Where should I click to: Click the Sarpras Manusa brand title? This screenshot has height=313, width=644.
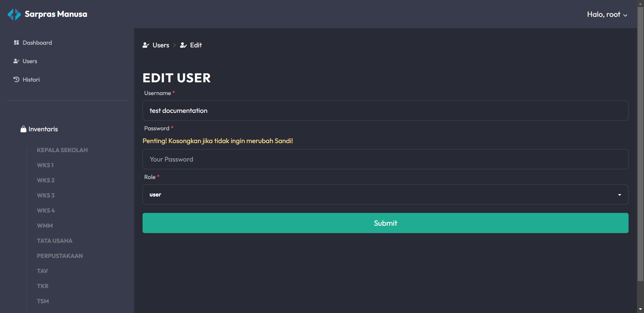56,14
